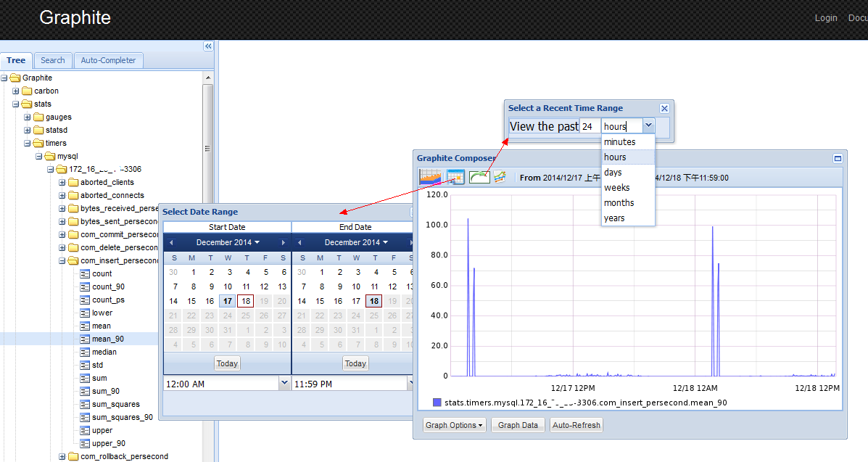Click the update graph arrow icon
Image resolution: width=868 pixels, height=462 pixels.
(x=479, y=177)
